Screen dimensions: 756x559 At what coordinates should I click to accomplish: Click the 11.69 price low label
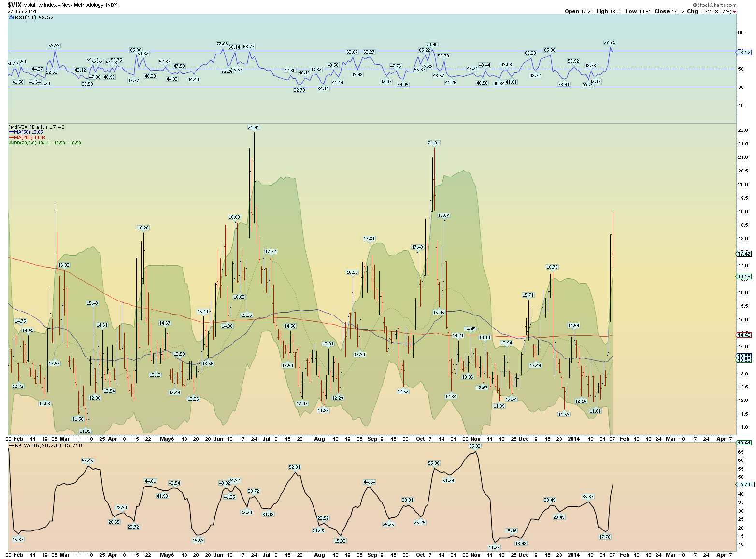pyautogui.click(x=564, y=414)
